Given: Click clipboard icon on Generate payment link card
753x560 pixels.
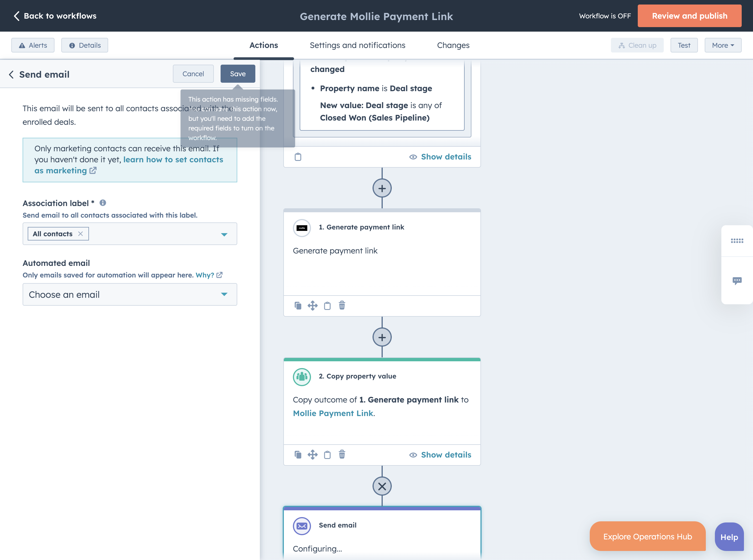Looking at the screenshot, I should 327,305.
